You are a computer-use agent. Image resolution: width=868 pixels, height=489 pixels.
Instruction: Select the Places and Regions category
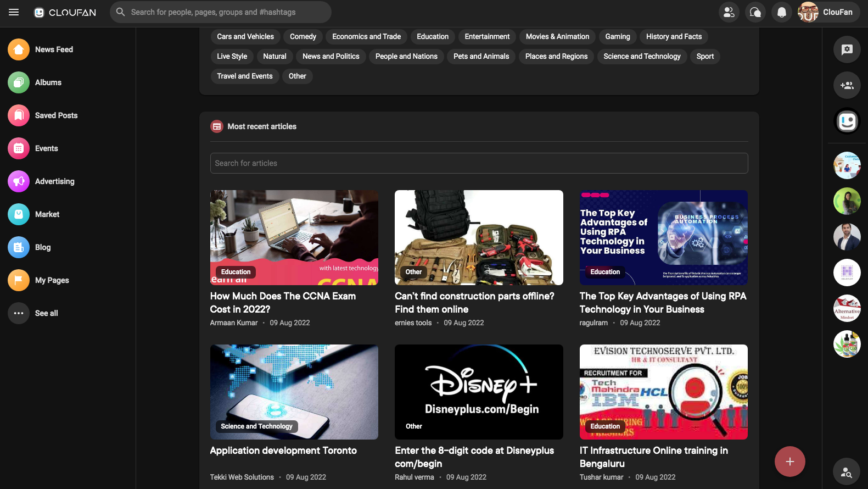[556, 57]
